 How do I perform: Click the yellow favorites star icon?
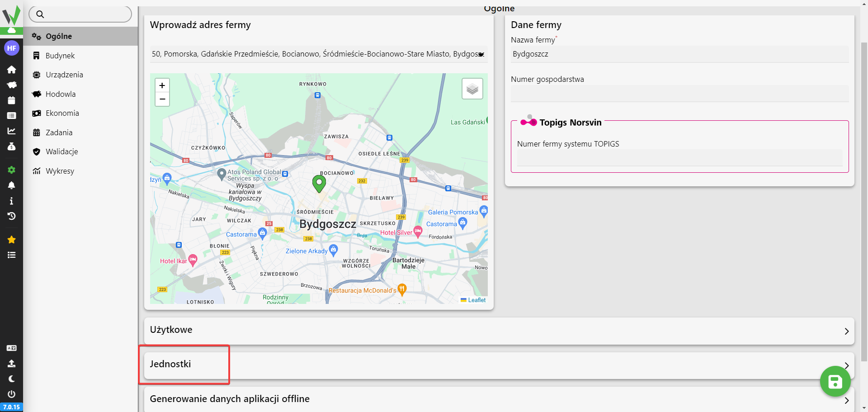pos(11,240)
